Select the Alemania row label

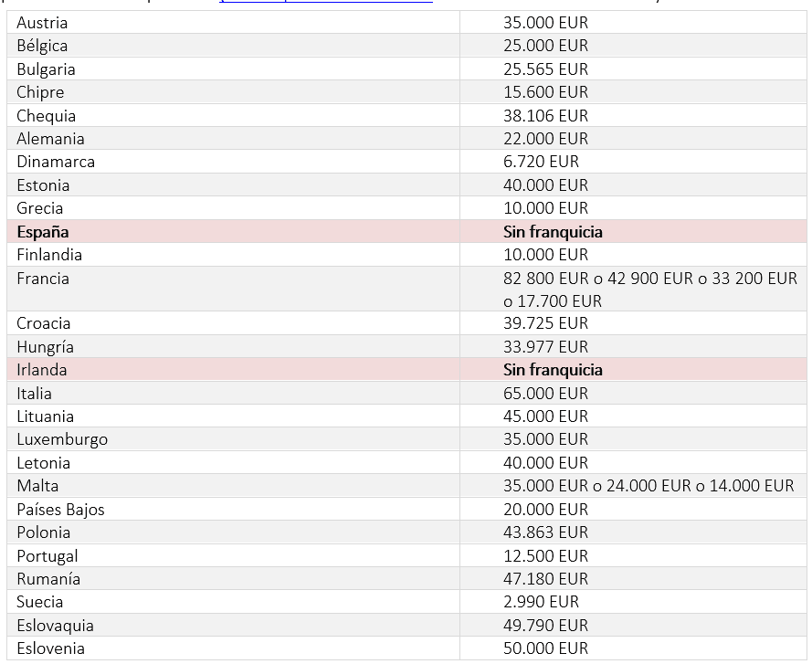(50, 139)
